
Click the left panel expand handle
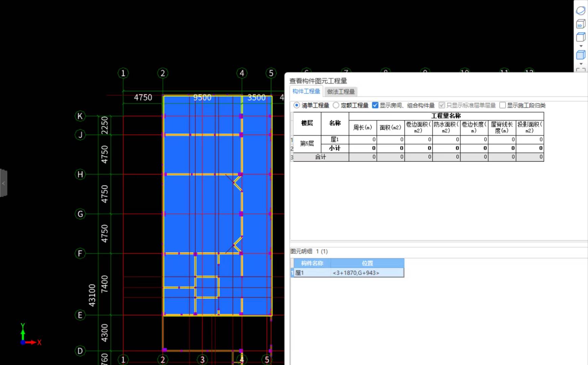click(x=3, y=183)
